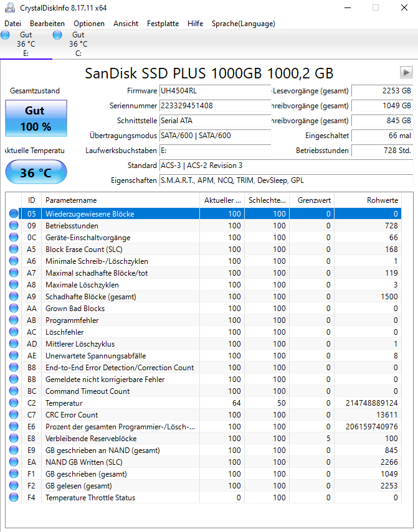Close the CrystalDiskInfo window
Viewport: 418px width, 532px height.
pyautogui.click(x=404, y=7)
